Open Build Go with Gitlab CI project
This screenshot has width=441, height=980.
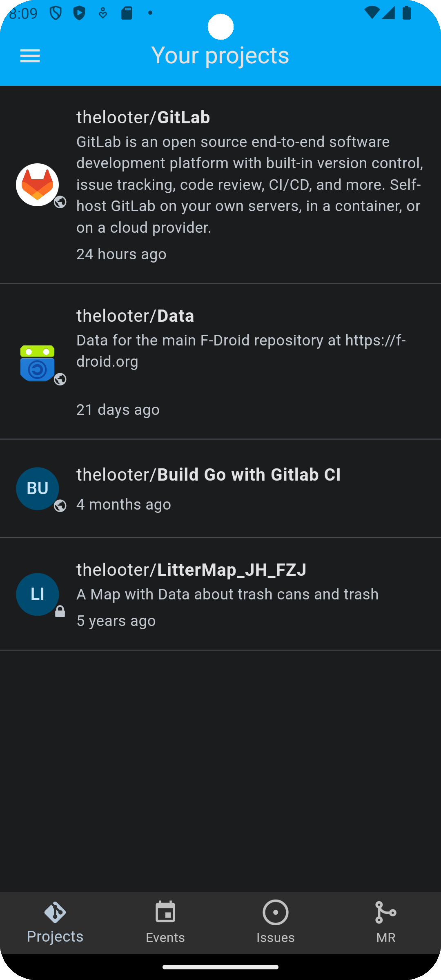click(x=209, y=475)
